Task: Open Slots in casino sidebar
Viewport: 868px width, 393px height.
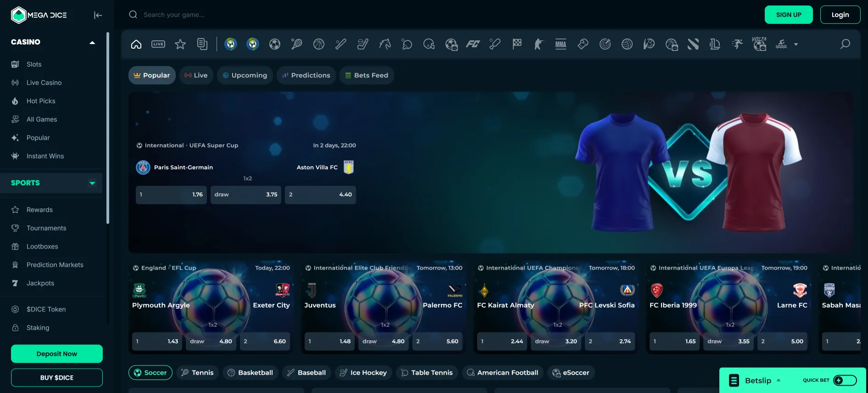Action: coord(34,65)
